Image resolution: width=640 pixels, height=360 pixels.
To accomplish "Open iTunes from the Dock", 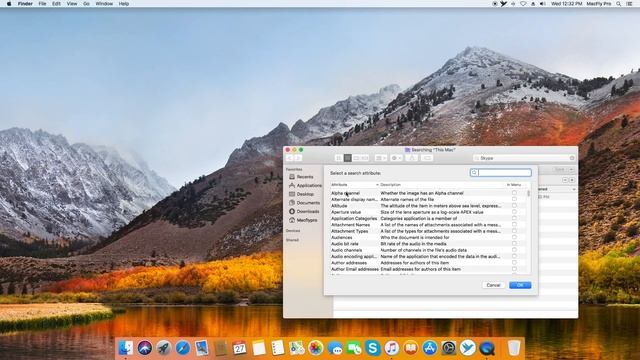I will [x=392, y=348].
